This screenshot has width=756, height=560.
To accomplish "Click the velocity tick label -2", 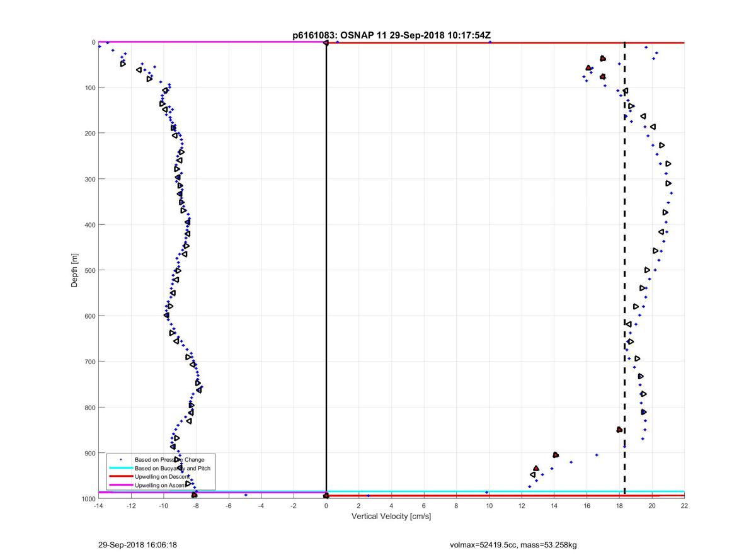I will [x=294, y=506].
